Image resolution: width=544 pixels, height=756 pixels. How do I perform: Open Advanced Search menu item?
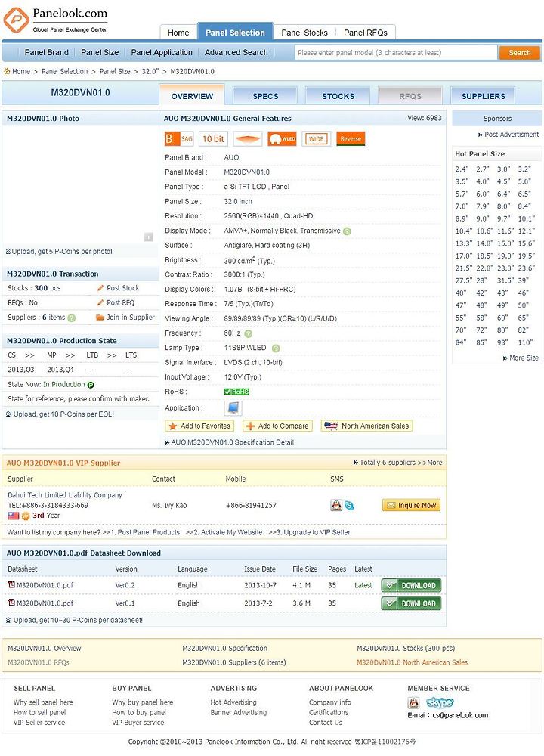click(236, 53)
